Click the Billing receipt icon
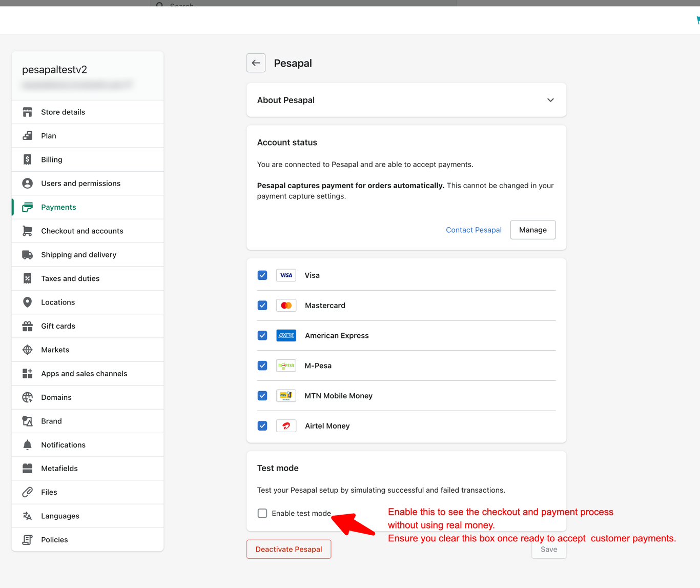 pos(28,159)
